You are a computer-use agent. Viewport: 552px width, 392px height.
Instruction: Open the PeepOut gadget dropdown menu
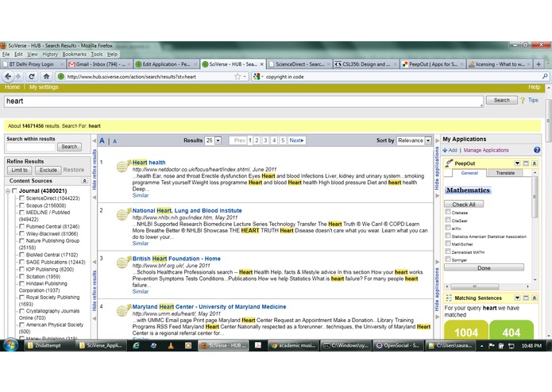click(517, 163)
